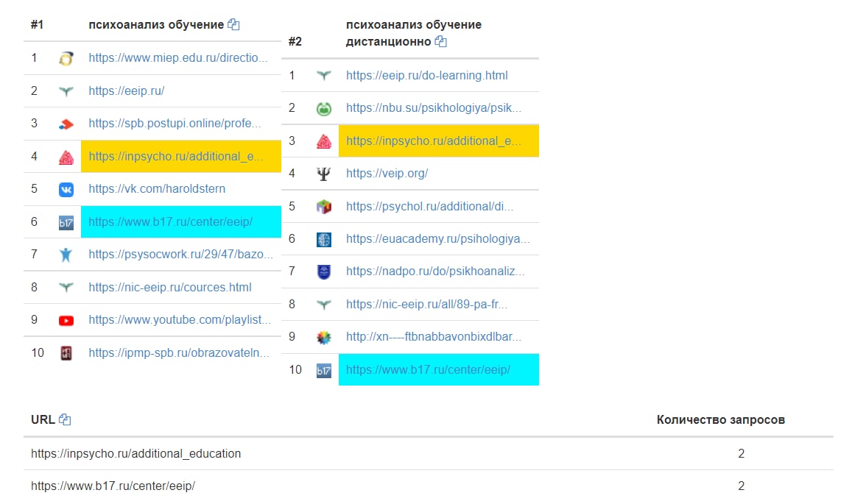Image resolution: width=852 pixels, height=504 pixels.
Task: Click the nbu.su green favicon
Action: coord(323,109)
